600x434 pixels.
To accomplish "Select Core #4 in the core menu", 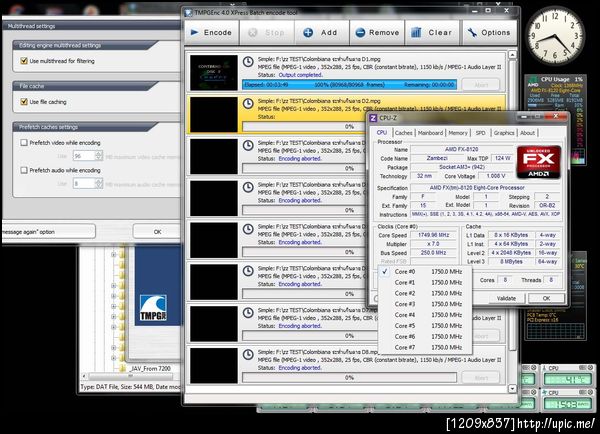I will pos(425,315).
